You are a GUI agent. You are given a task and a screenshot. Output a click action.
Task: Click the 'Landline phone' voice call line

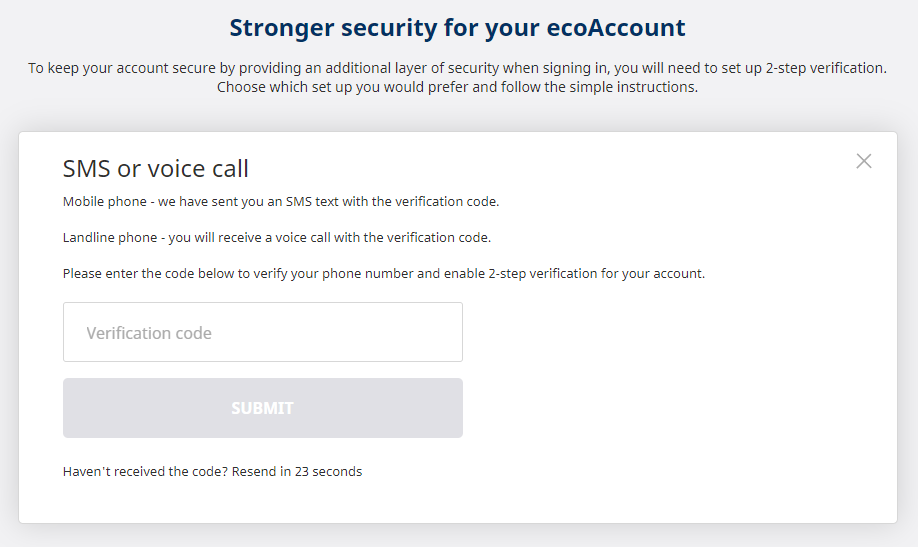[x=277, y=238]
